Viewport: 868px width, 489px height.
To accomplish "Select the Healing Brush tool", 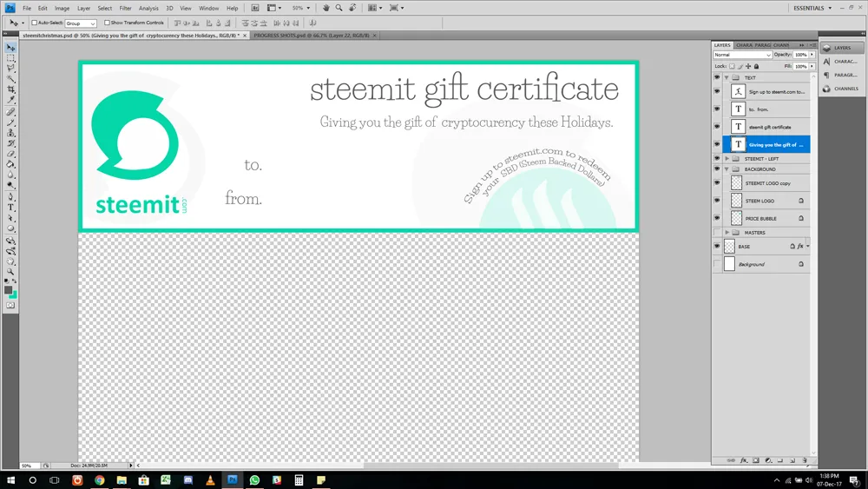I will [x=10, y=112].
